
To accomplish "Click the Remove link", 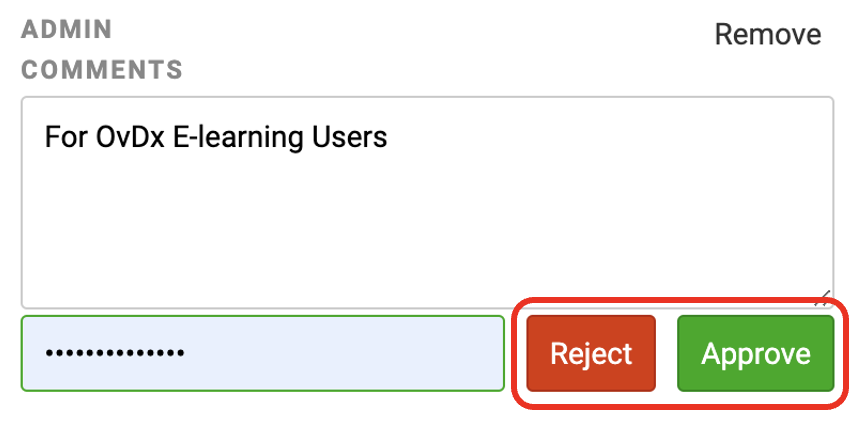I will (768, 34).
